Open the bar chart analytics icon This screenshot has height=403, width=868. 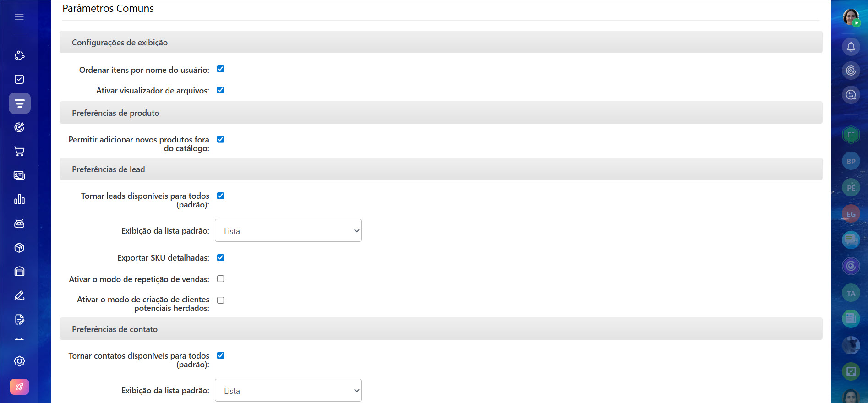[x=19, y=200]
